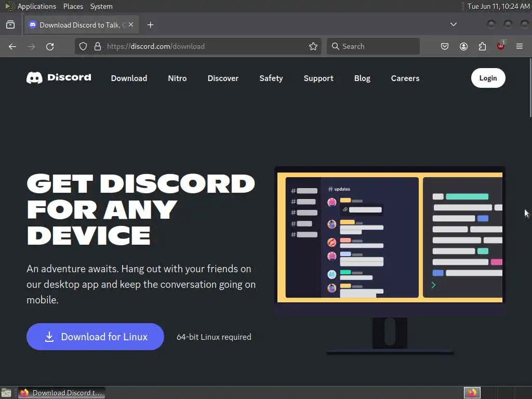This screenshot has width=532, height=399.
Task: Open Discover in Discord navigation
Action: click(223, 78)
